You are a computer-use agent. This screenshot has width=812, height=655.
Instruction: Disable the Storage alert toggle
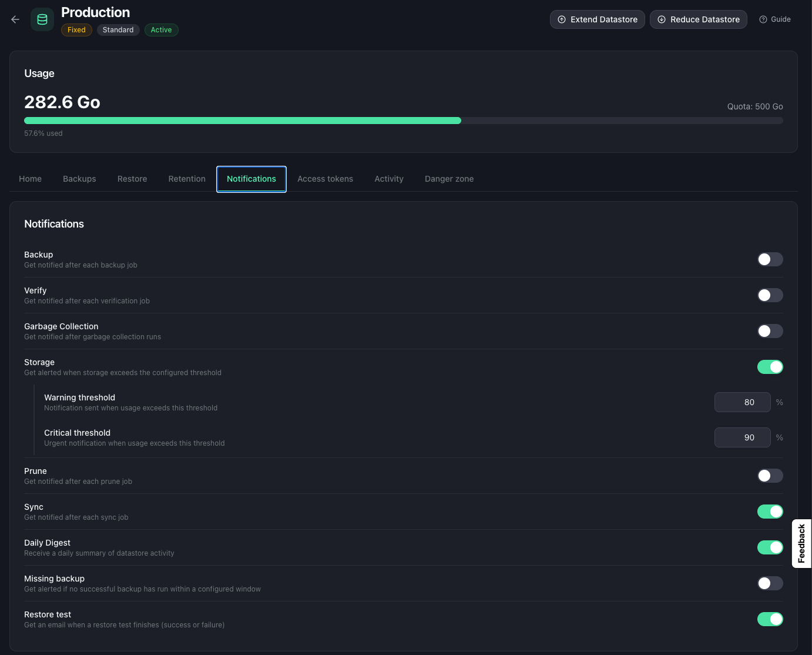click(x=770, y=367)
